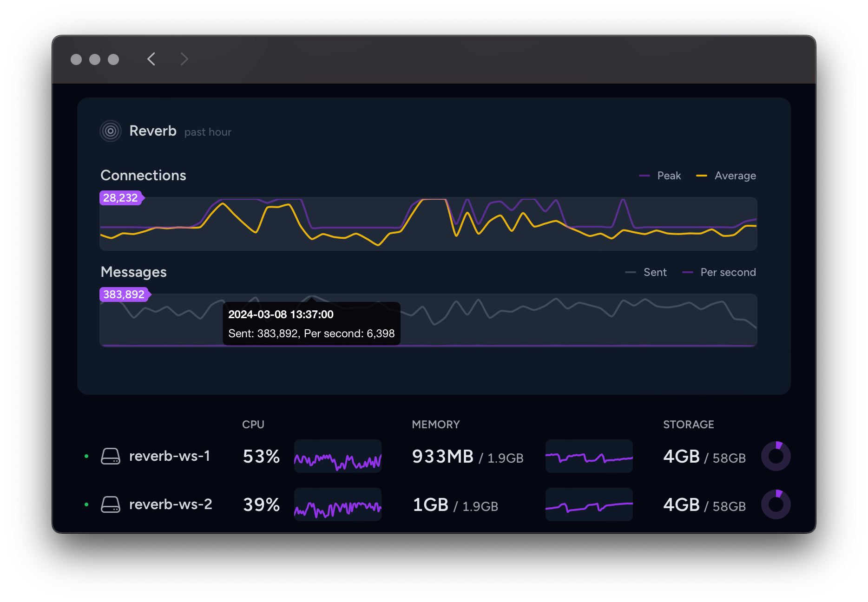Click the Connections section heading
The image size is (868, 602).
pyautogui.click(x=143, y=176)
